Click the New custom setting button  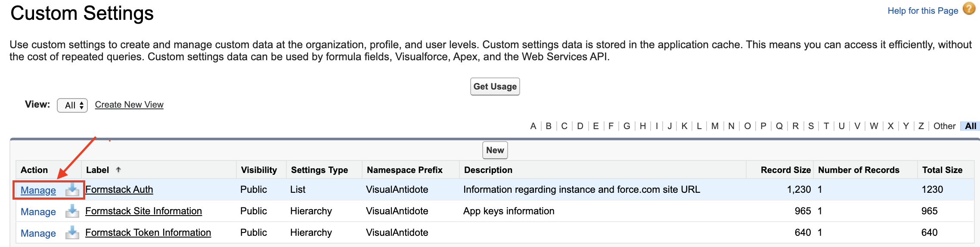pyautogui.click(x=495, y=150)
